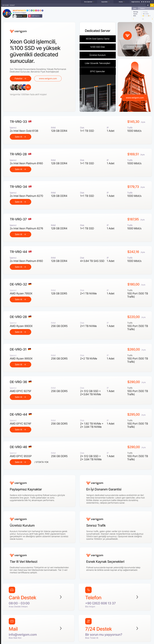Click the orange envelope Mail icon
Screen dimensions: 154x644
[x=12, y=621]
